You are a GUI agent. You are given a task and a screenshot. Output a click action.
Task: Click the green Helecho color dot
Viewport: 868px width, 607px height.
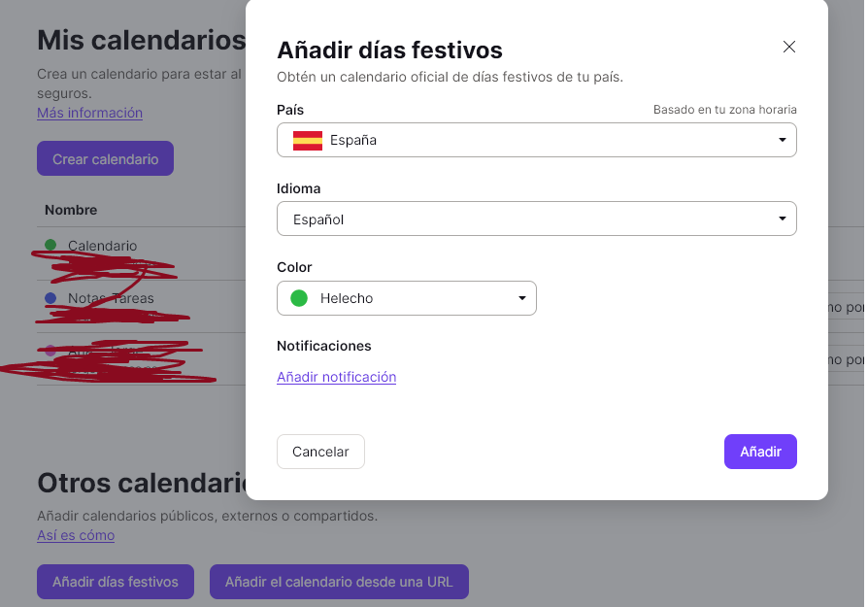pyautogui.click(x=299, y=298)
